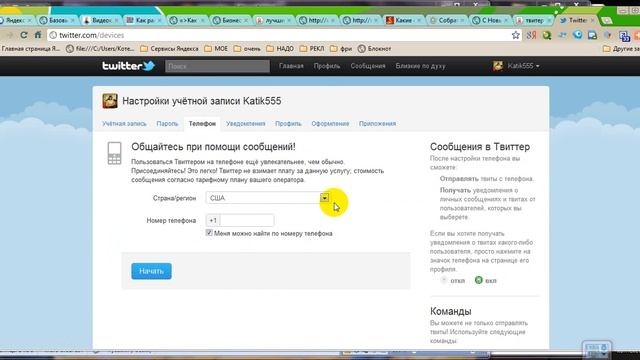The image size is (640, 360).
Task: Select the 'Телефон' settings tab
Action: [202, 123]
